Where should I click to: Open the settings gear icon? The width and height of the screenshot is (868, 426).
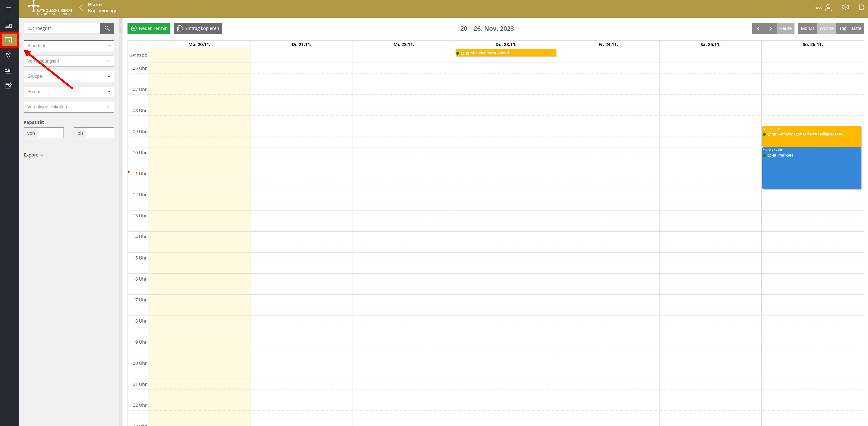point(845,7)
